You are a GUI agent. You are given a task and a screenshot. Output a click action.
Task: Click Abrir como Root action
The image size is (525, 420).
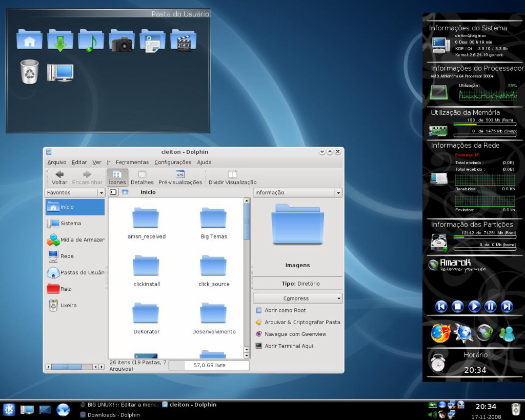[280, 310]
